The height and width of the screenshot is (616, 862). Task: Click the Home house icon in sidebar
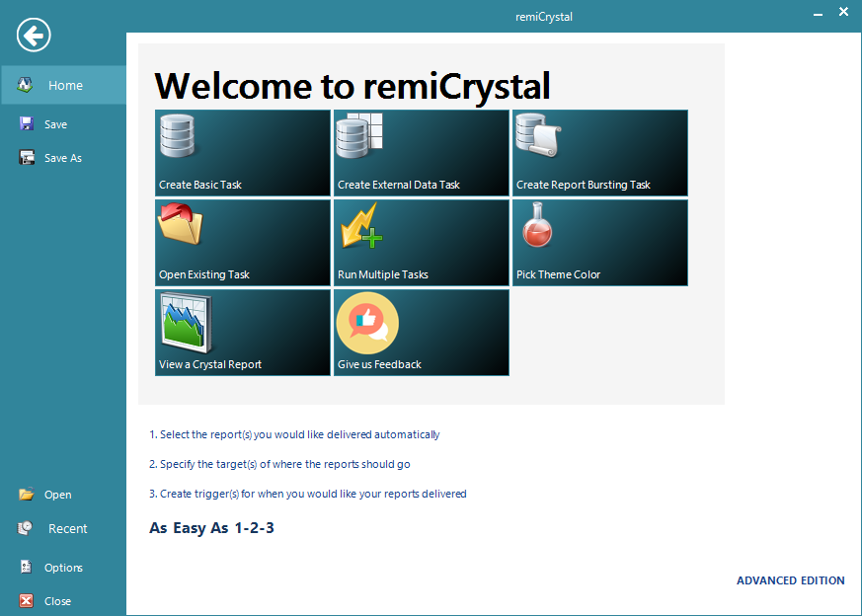coord(25,85)
